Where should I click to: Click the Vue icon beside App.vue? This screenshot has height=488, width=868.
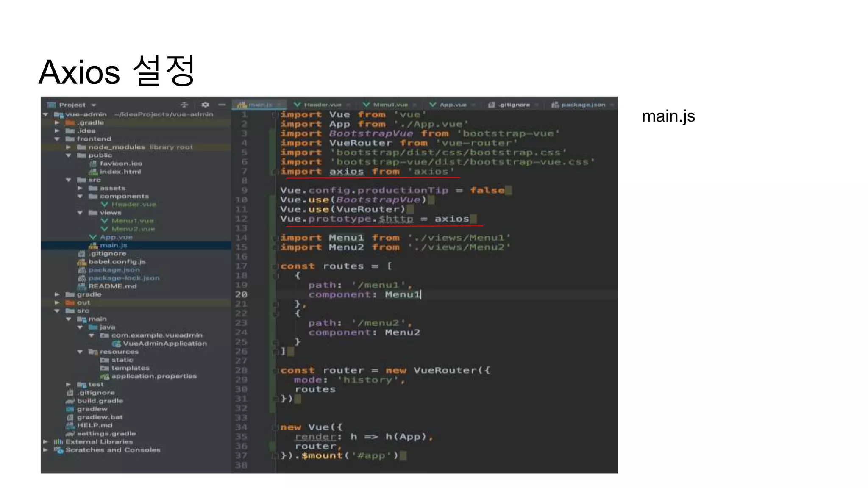(x=93, y=237)
